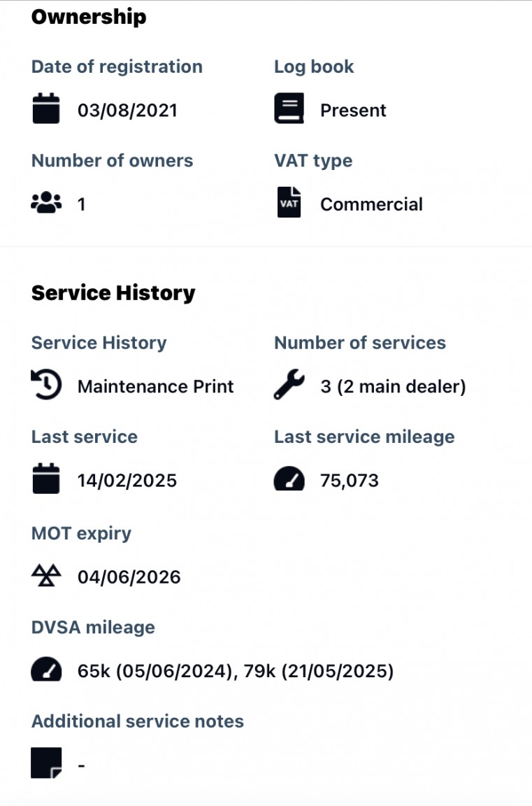
Task: Click the MOT triangle badge icon
Action: tap(45, 575)
